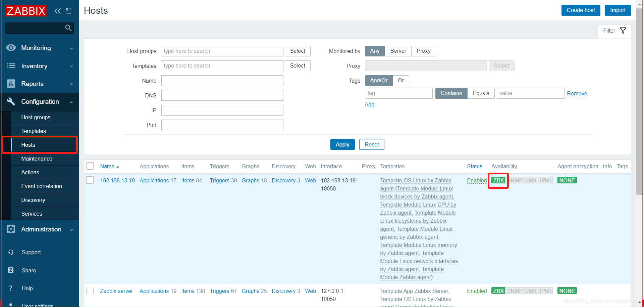This screenshot has height=307, width=644.
Task: Open Services menu item
Action: (x=45, y=214)
